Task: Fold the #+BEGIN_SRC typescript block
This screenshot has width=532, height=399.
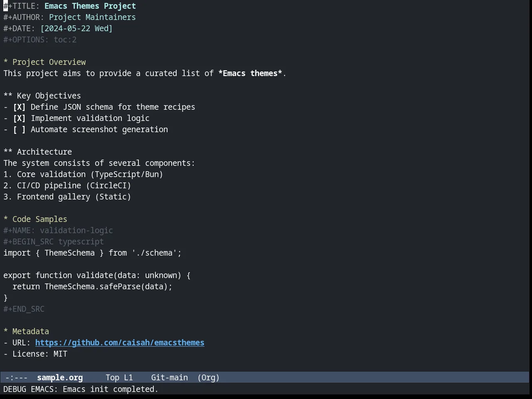Action: 54,241
